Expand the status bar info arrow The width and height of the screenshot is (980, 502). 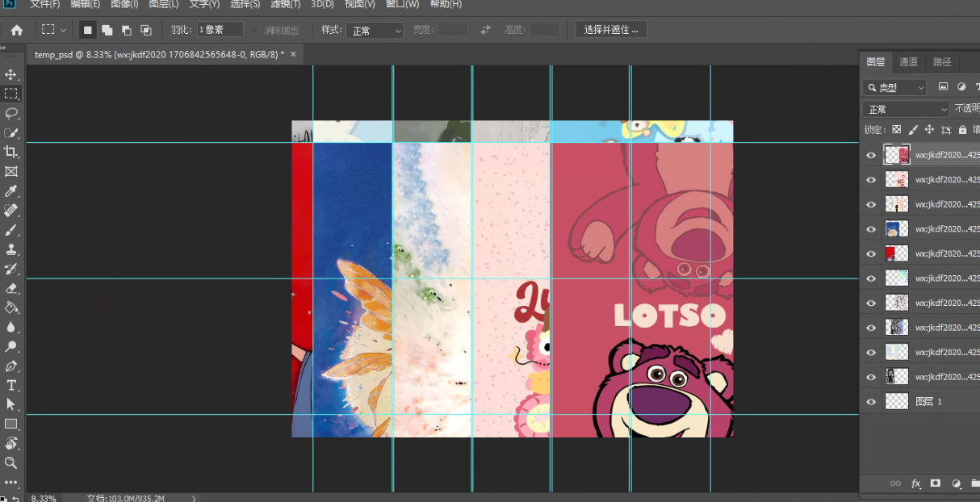point(193,498)
